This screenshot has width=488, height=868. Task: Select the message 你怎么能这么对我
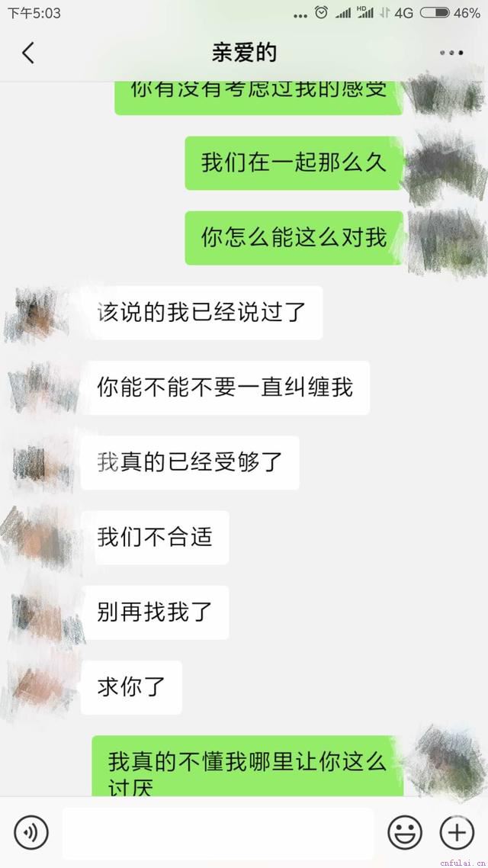[x=294, y=237]
